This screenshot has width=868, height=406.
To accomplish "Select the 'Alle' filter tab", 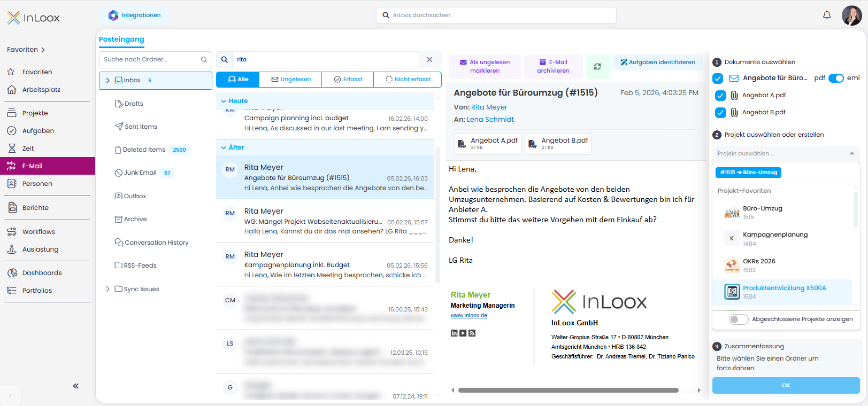I will (x=238, y=80).
